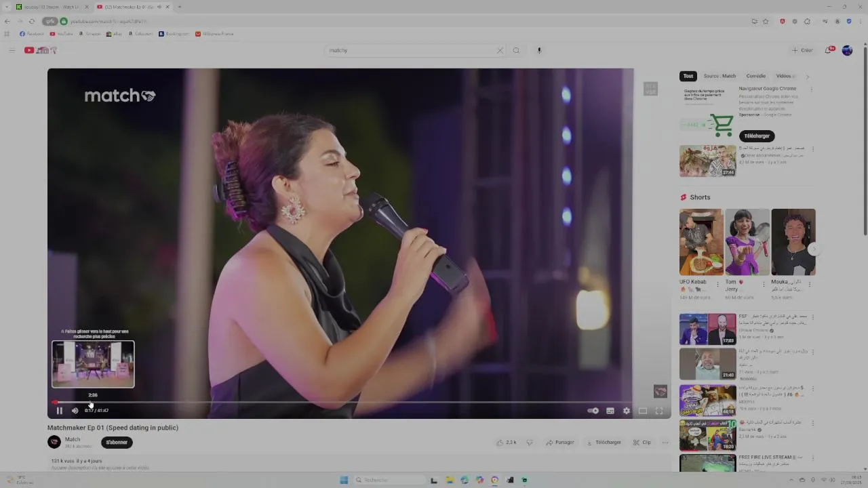The image size is (868, 488).
Task: Enter fullscreen mode
Action: click(658, 410)
